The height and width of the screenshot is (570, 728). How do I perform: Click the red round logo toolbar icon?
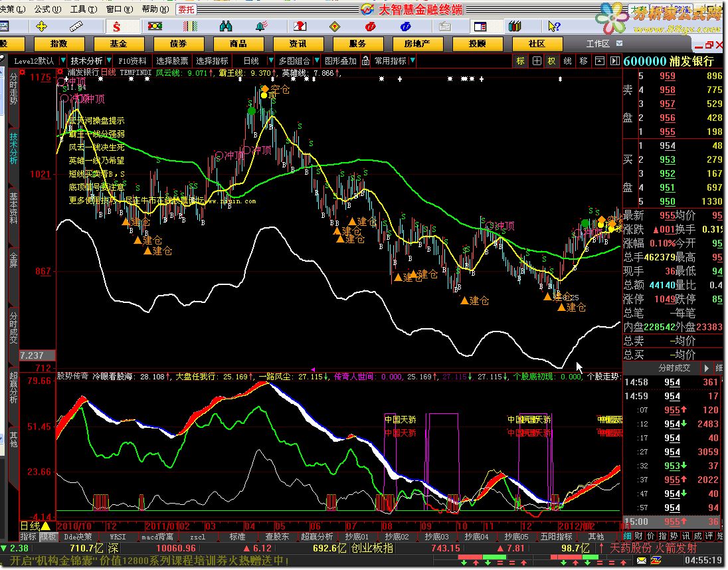point(370,27)
